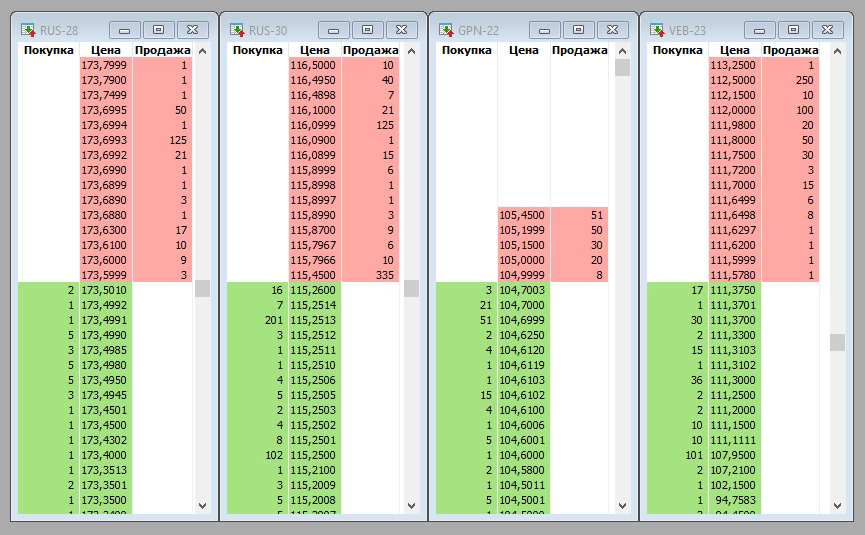
Task: Select ask price 173,5999 in RUS-28
Action: click(106, 275)
